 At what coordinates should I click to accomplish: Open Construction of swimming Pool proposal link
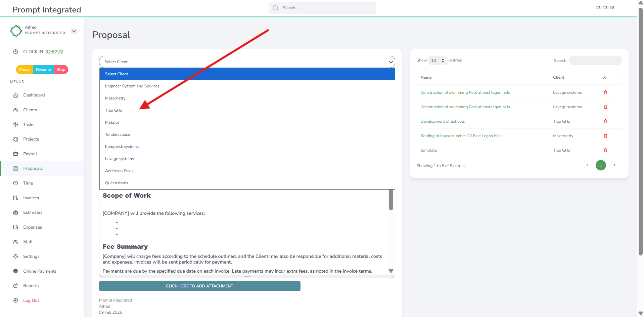pos(465,92)
